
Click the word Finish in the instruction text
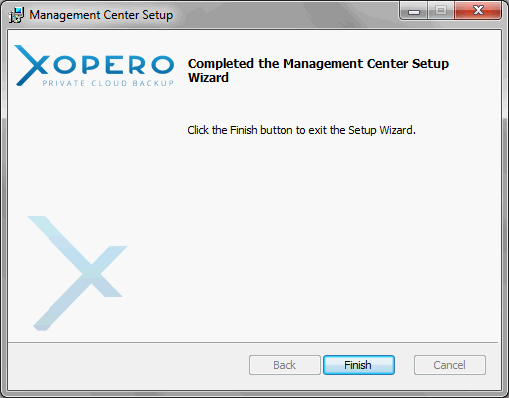[244, 130]
